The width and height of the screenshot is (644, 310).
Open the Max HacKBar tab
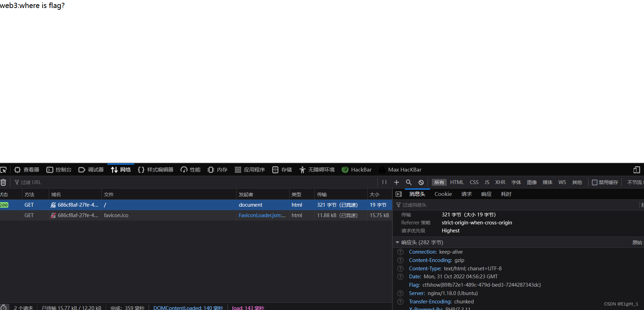400,170
